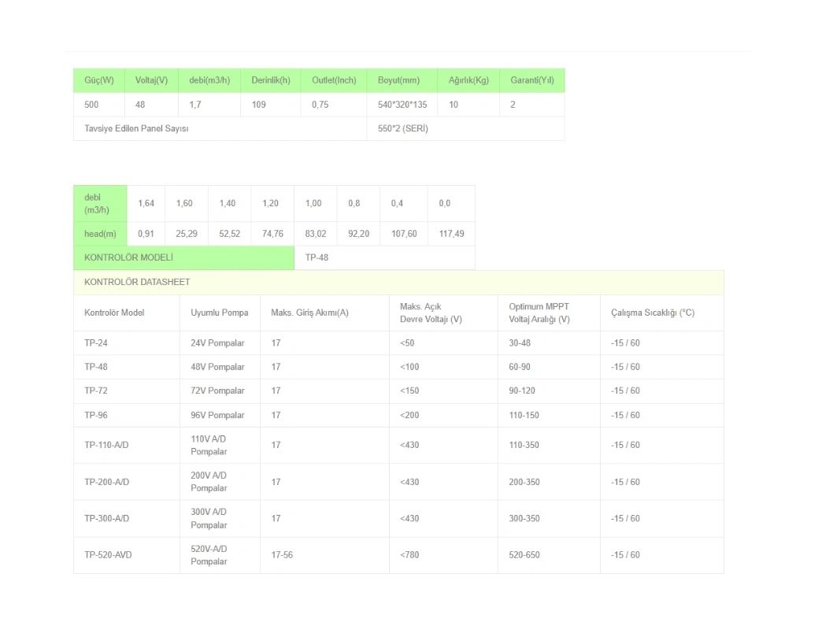Click the Güç(W) column header
Screen dimensions: 822x644
coord(98,80)
